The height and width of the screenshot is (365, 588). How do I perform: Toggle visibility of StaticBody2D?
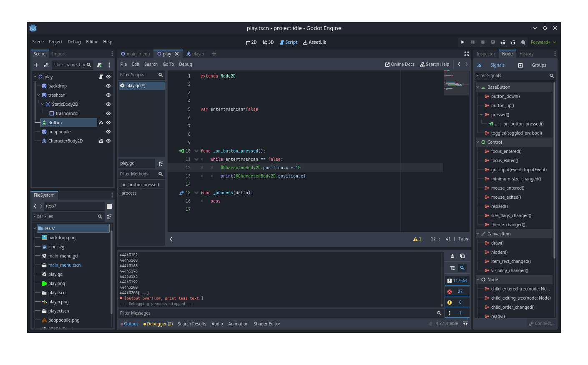(108, 104)
